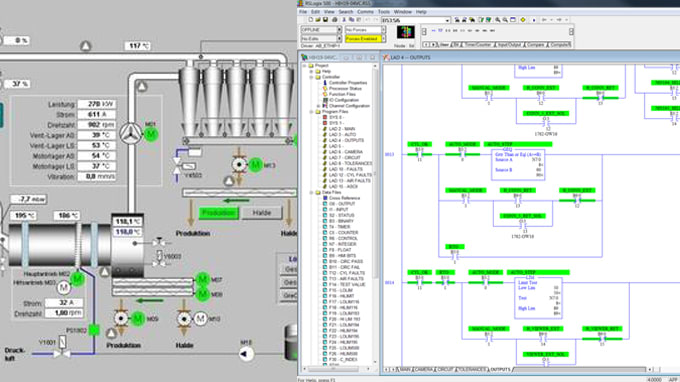This screenshot has width=680, height=382.
Task: Click pump M18 symbol
Action: (246, 354)
